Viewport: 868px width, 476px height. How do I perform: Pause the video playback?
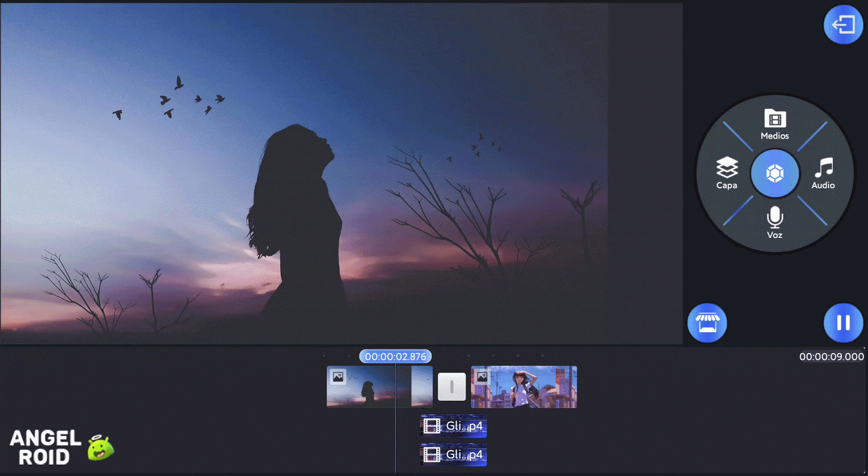click(x=843, y=323)
